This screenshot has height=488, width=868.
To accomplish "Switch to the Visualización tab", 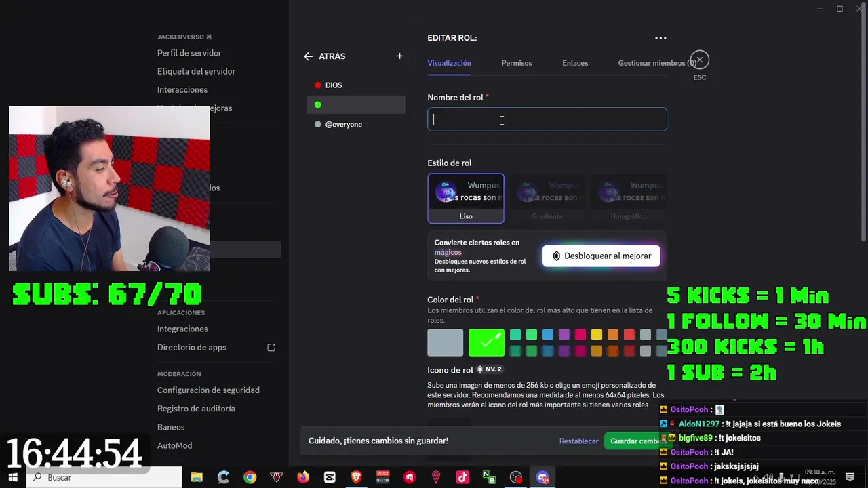I will tap(449, 63).
